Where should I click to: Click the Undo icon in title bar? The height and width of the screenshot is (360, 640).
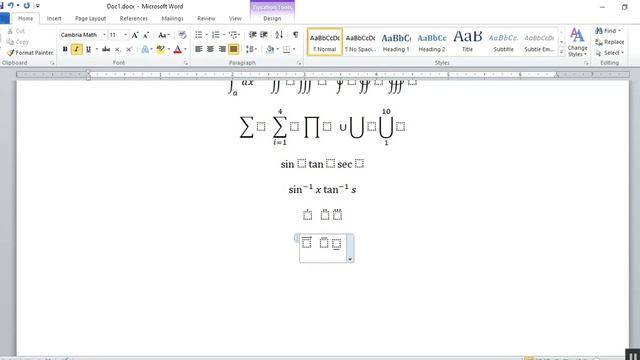click(11, 6)
